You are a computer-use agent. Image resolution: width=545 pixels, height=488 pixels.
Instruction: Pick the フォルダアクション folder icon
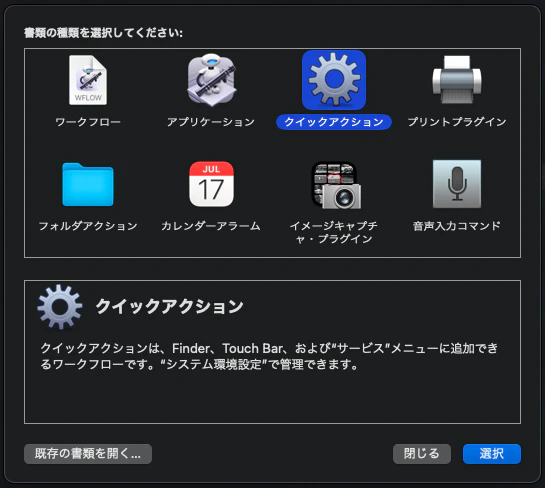coord(88,185)
